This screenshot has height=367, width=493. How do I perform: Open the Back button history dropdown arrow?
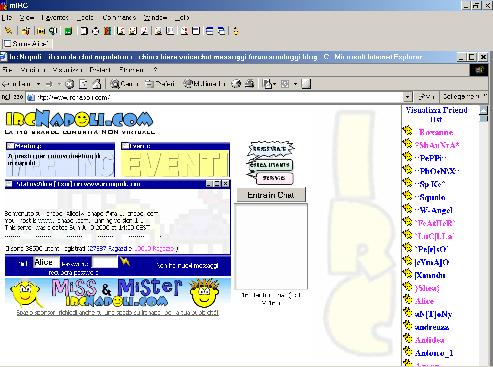click(x=38, y=84)
